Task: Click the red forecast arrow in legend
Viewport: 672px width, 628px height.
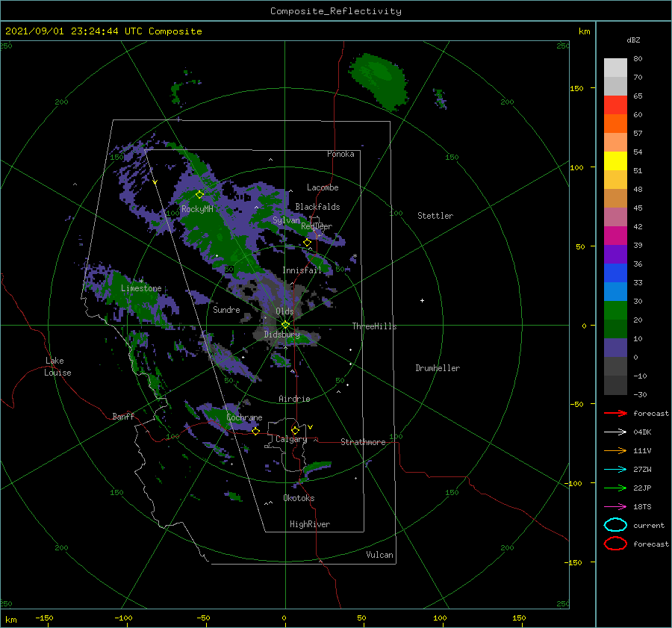Action: coord(615,413)
